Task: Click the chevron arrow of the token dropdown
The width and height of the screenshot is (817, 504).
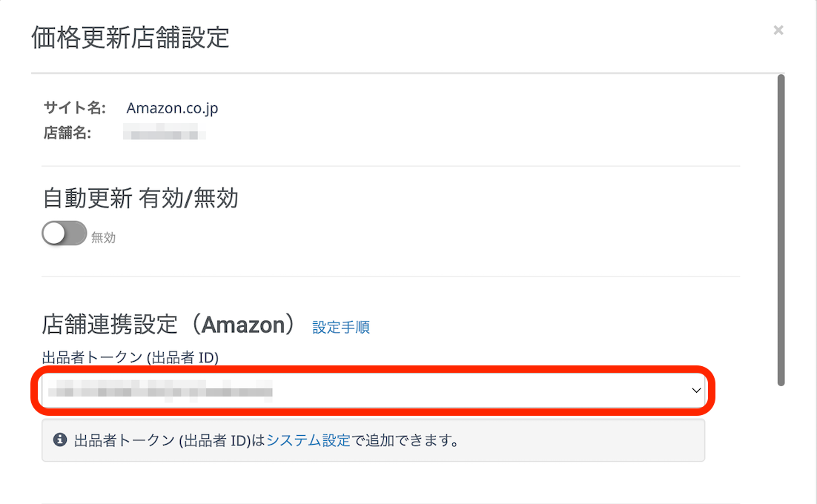Action: (696, 390)
